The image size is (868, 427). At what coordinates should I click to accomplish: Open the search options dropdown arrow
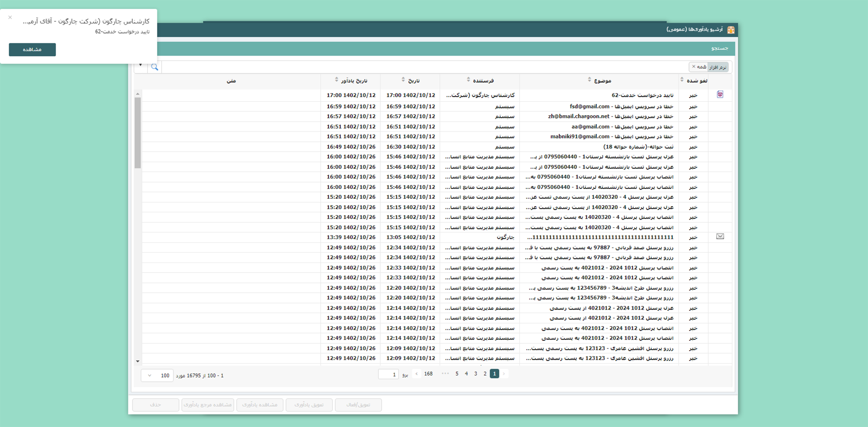[x=141, y=65]
